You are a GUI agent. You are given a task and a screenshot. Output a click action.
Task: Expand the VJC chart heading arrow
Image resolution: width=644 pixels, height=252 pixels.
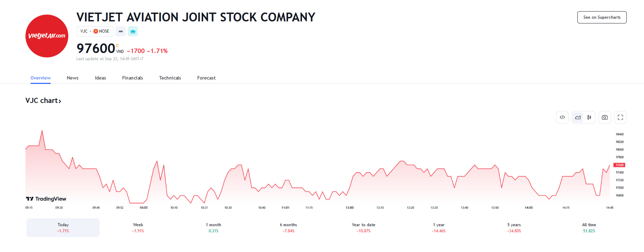(60, 101)
